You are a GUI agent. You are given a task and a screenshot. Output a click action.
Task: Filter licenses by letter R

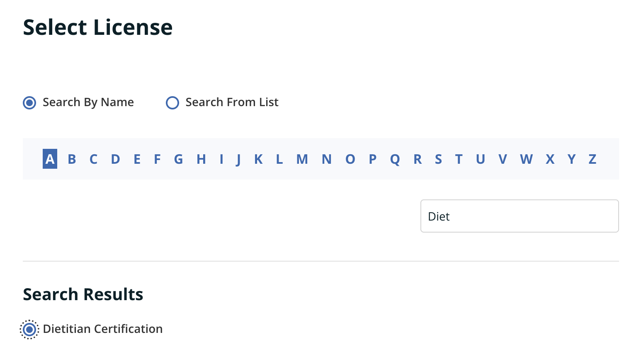(x=418, y=159)
